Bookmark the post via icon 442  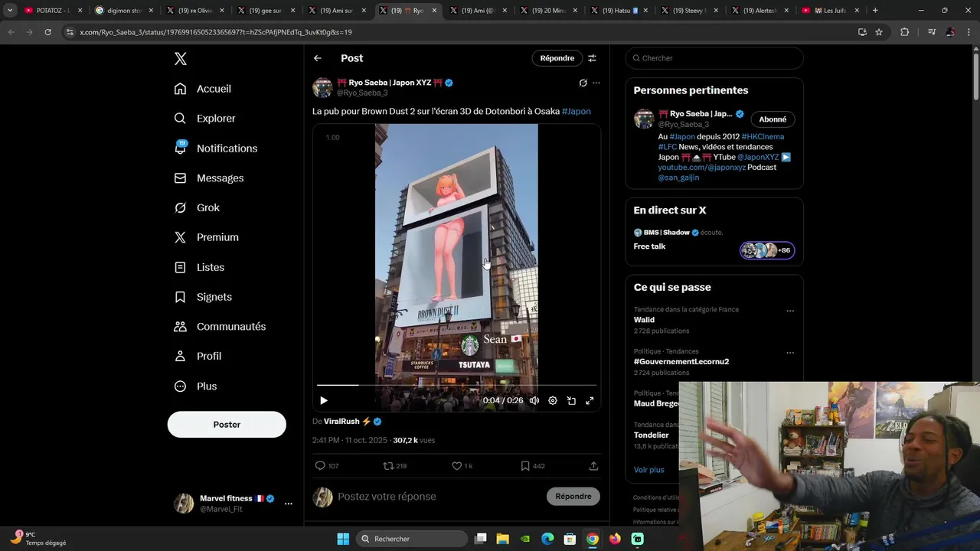532,465
